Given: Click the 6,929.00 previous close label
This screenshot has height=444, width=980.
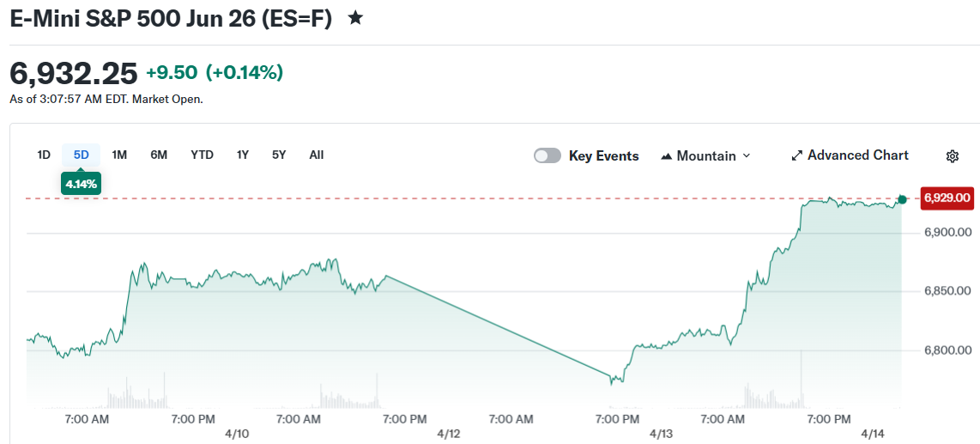Looking at the screenshot, I should pyautogui.click(x=947, y=198).
